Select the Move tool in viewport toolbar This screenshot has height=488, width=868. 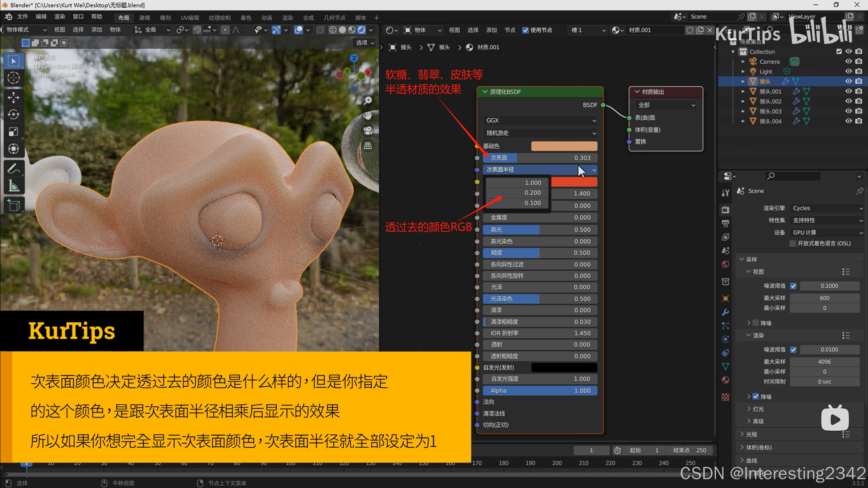[x=14, y=98]
